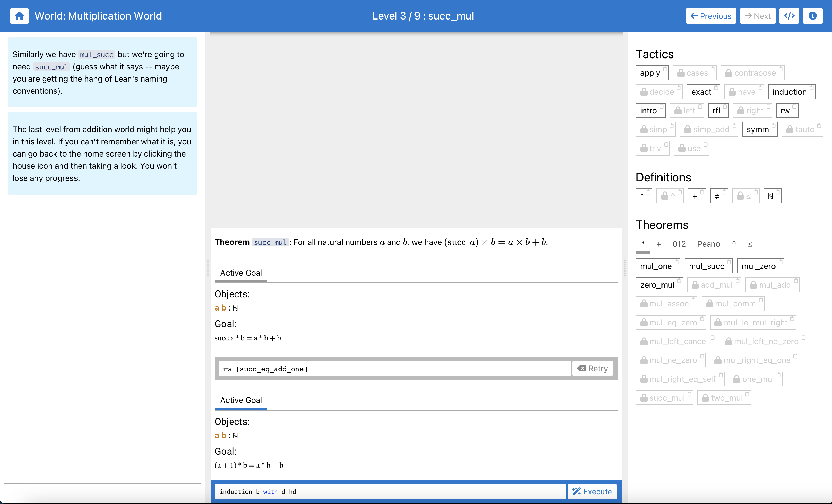The width and height of the screenshot is (832, 504).
Task: Open the mul_one theorem
Action: point(658,266)
